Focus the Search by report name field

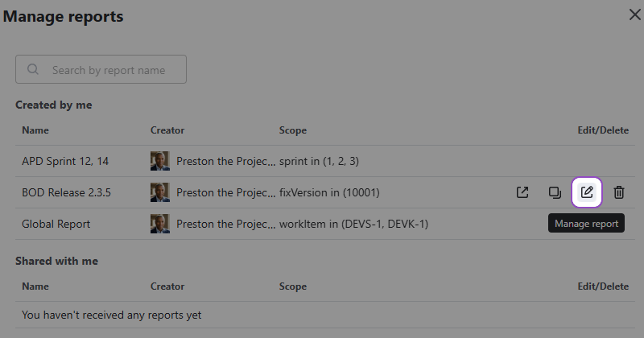(x=109, y=70)
